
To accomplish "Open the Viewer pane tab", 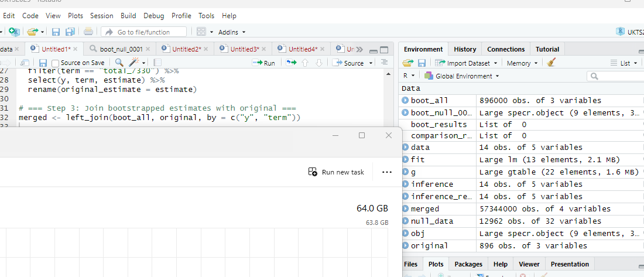I will 529,264.
